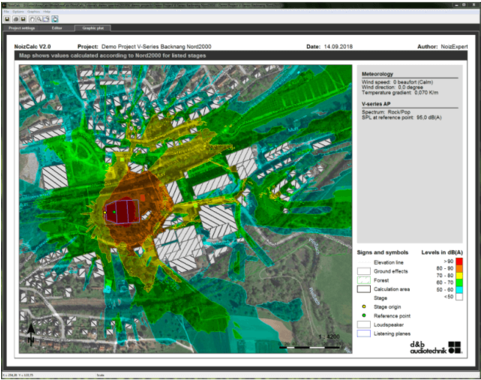This screenshot has width=481, height=380.
Task: Click the Calculation area legend box
Action: click(x=364, y=289)
